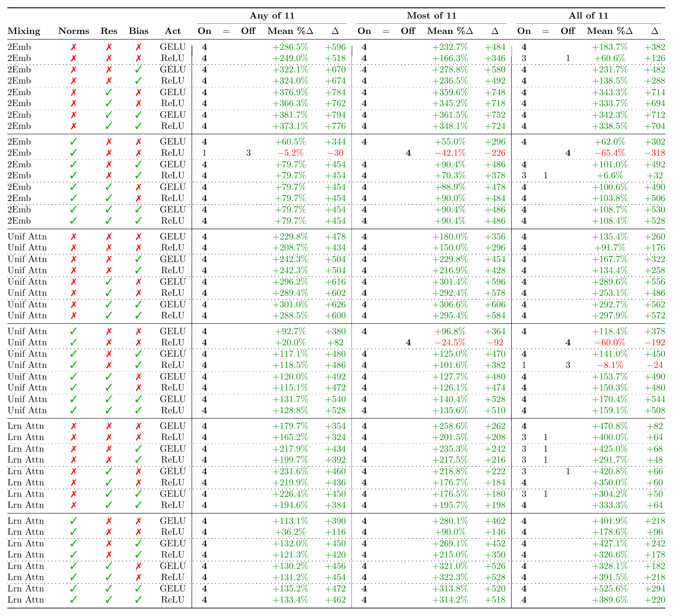Select the Act column header
This screenshot has width=676, height=616.
point(173,31)
